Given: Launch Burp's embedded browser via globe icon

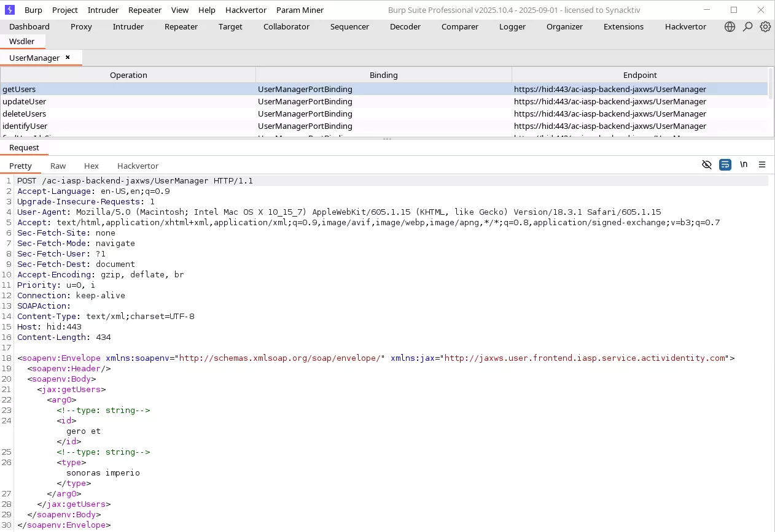Looking at the screenshot, I should pos(730,26).
